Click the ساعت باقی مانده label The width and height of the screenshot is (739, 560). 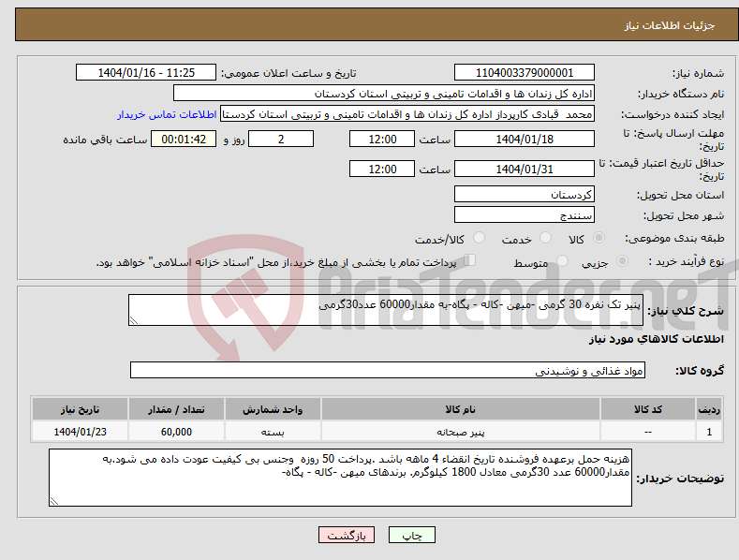[105, 140]
